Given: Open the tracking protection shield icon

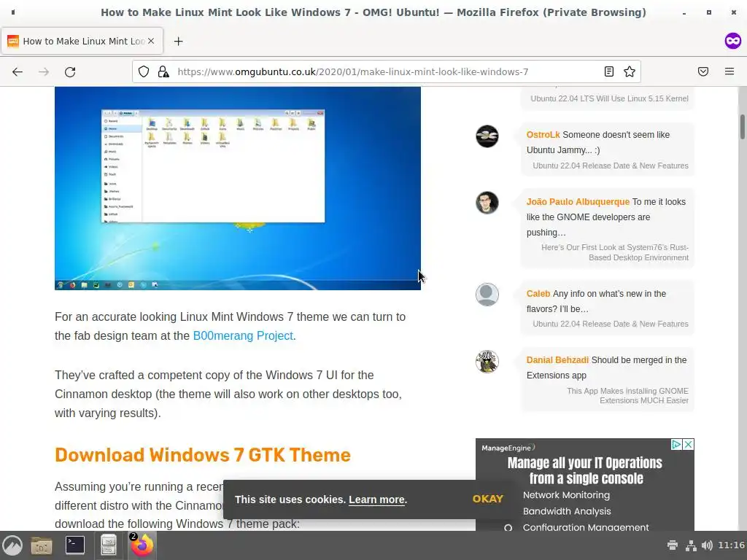Looking at the screenshot, I should [144, 72].
